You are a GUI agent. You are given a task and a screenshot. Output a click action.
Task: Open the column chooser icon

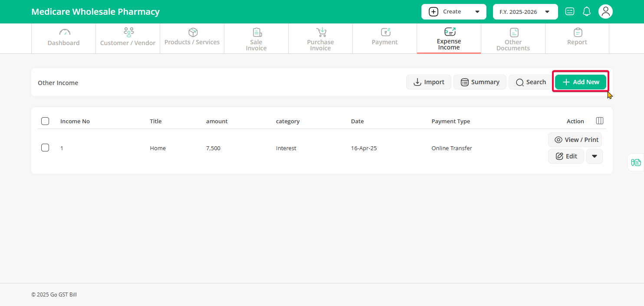pyautogui.click(x=600, y=121)
